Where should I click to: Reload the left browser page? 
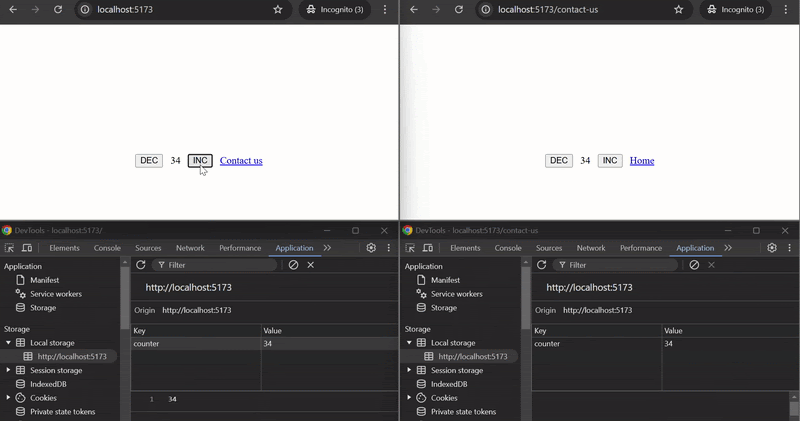pyautogui.click(x=58, y=9)
